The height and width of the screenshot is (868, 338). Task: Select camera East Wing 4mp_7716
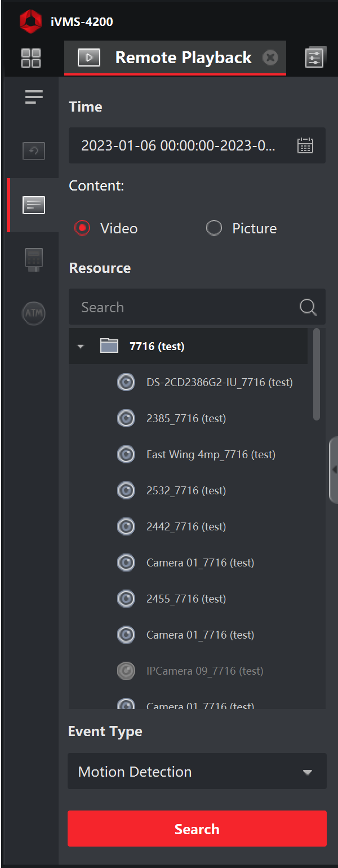click(x=211, y=454)
